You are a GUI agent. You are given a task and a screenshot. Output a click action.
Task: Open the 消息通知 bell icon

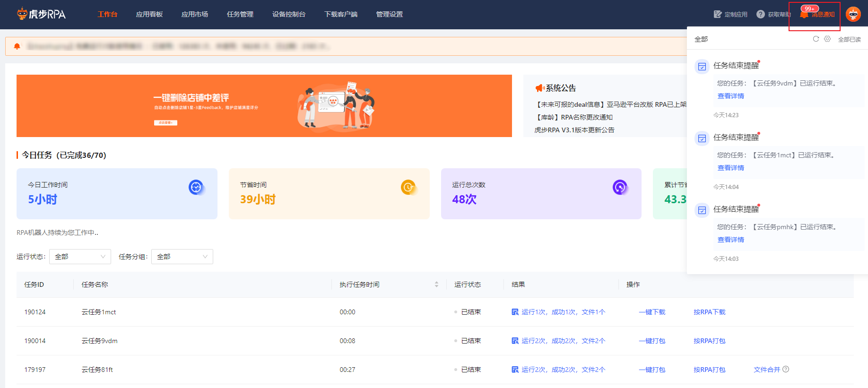[x=804, y=15]
